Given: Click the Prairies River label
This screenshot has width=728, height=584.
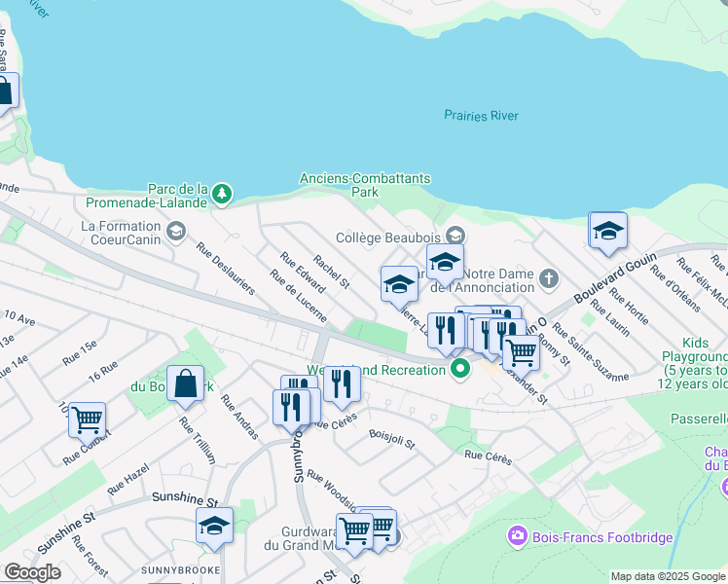Looking at the screenshot, I should 481,116.
